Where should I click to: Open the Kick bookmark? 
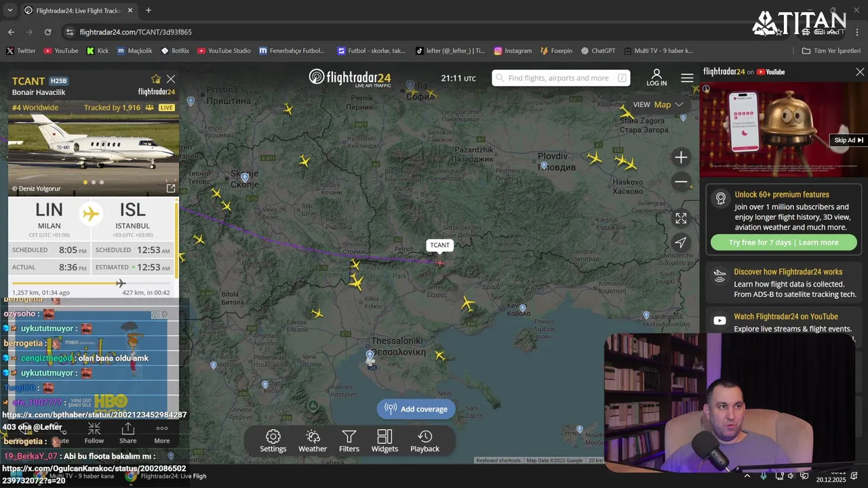point(98,51)
